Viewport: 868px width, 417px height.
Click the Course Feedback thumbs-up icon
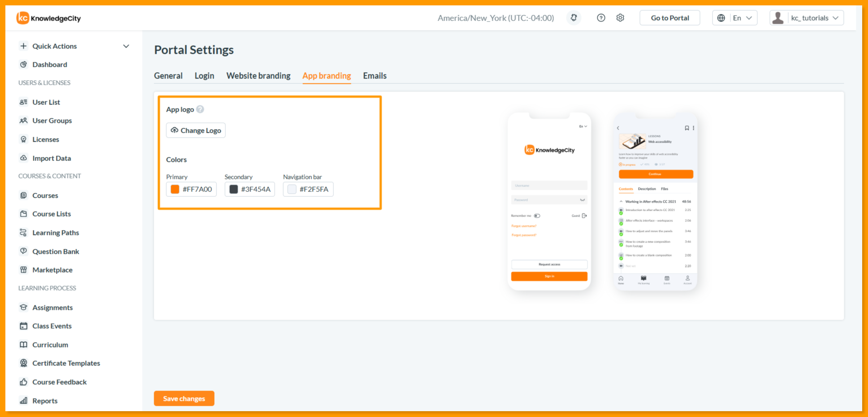click(23, 382)
